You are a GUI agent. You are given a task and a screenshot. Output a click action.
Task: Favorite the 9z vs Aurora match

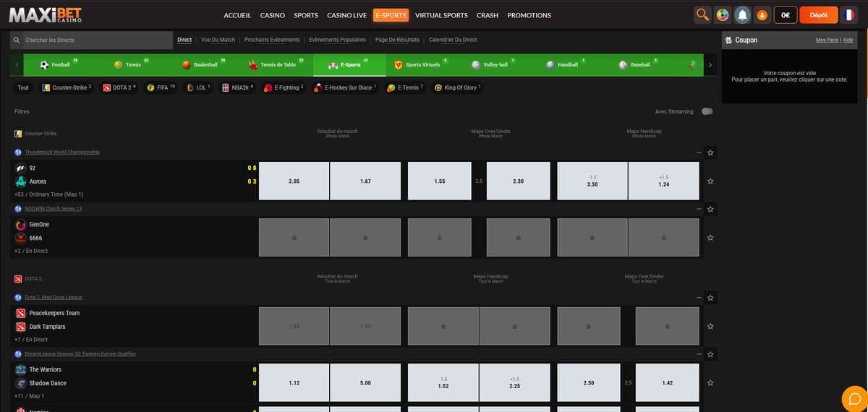tap(710, 181)
